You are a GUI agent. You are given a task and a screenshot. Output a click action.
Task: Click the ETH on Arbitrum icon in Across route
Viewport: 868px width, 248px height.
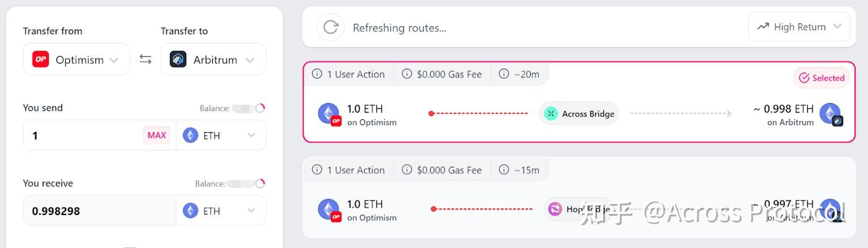pyautogui.click(x=830, y=114)
